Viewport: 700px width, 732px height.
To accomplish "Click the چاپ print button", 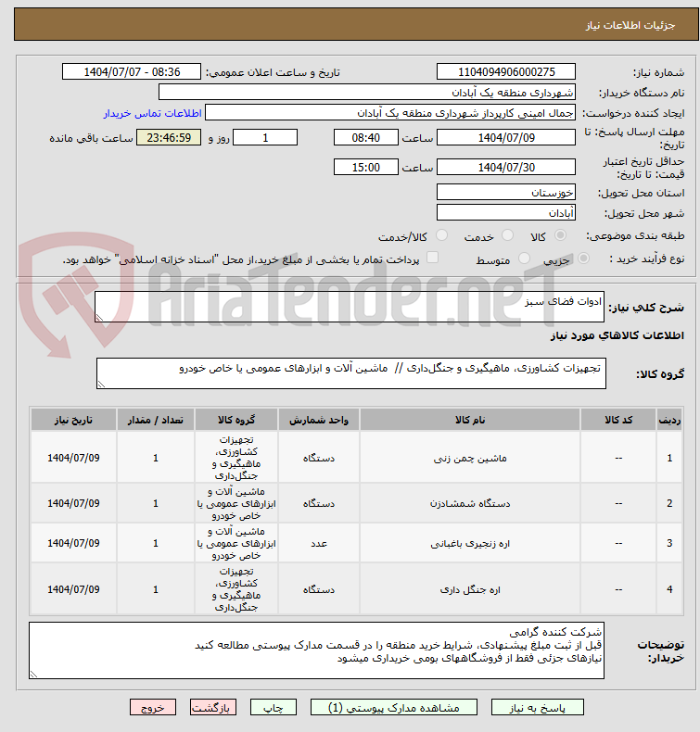I will point(274,707).
